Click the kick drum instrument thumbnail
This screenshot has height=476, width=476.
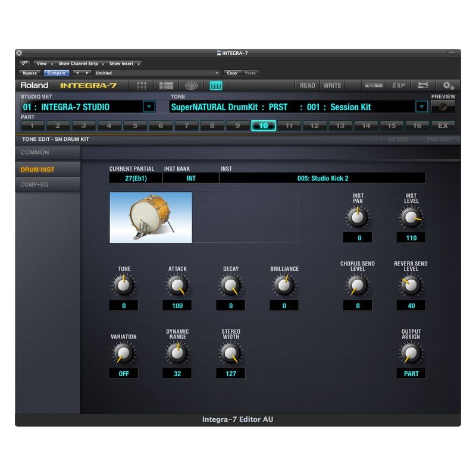tap(151, 217)
